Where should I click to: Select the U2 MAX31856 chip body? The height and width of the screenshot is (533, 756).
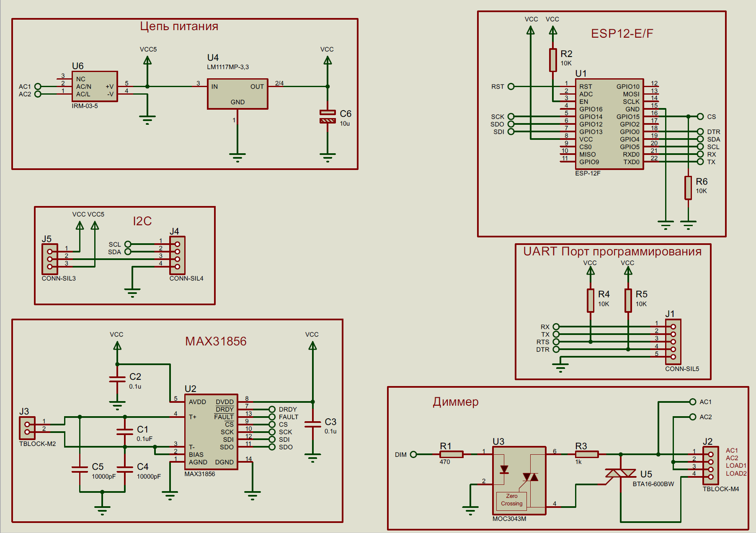coord(211,432)
